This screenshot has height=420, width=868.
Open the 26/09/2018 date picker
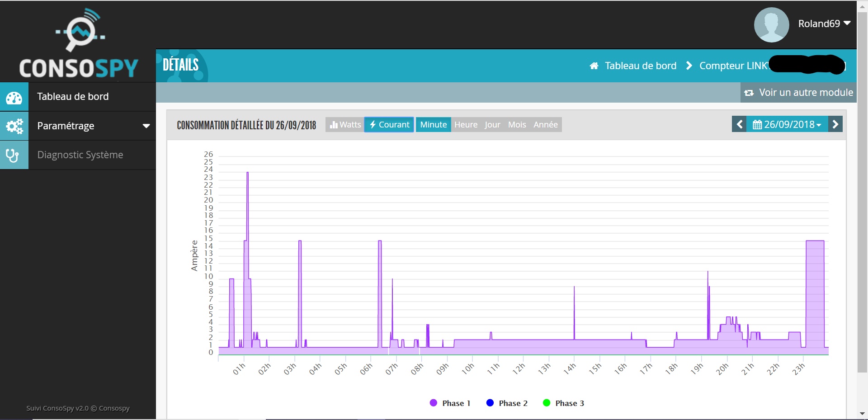(787, 124)
